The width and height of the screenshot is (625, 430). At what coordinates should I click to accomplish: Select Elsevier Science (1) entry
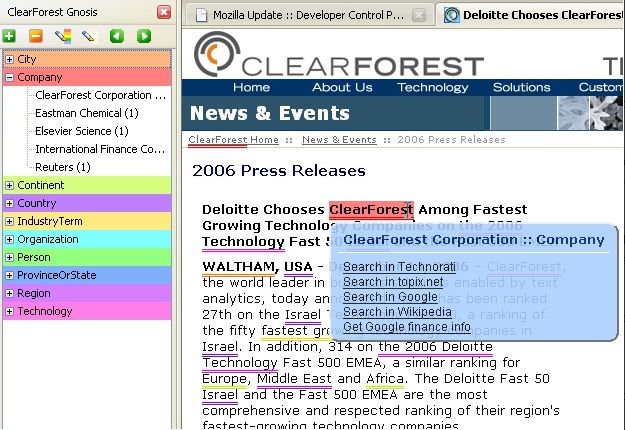82,131
